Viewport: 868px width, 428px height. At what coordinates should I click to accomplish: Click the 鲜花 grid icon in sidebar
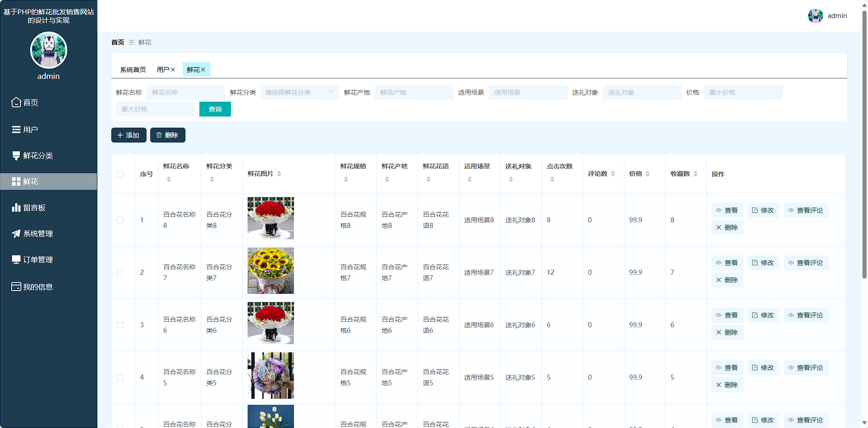(x=16, y=182)
